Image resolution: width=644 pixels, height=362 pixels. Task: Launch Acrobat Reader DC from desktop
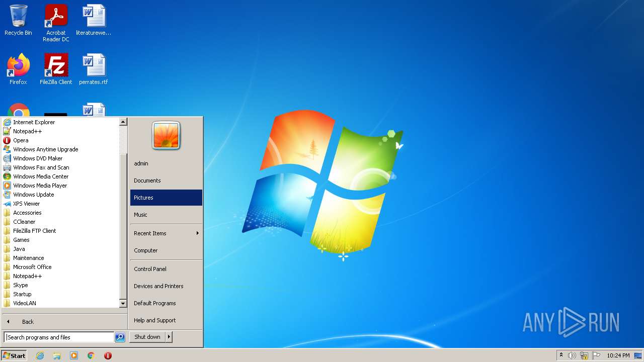click(x=56, y=23)
